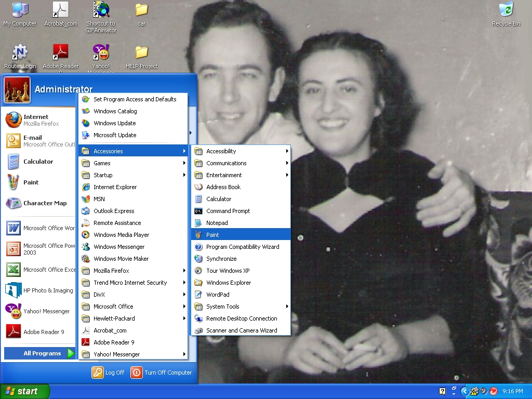Image resolution: width=532 pixels, height=399 pixels.
Task: Open Outlook Express
Action: (x=134, y=211)
